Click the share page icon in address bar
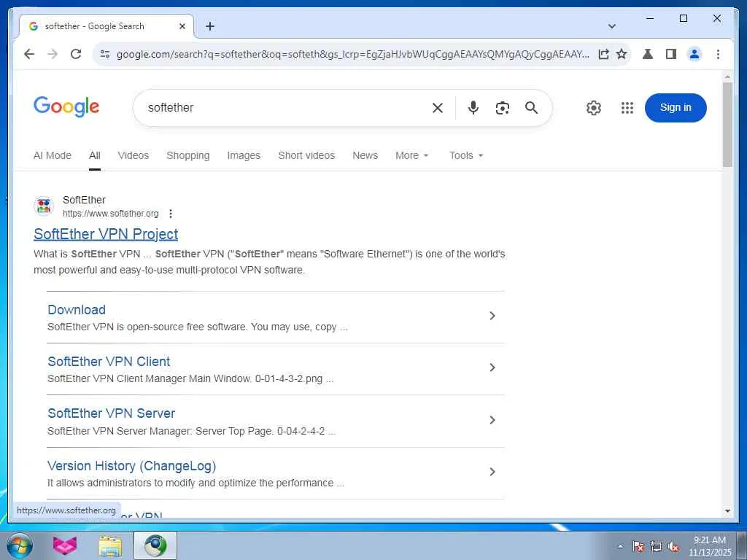Image resolution: width=747 pixels, height=560 pixels. [603, 54]
